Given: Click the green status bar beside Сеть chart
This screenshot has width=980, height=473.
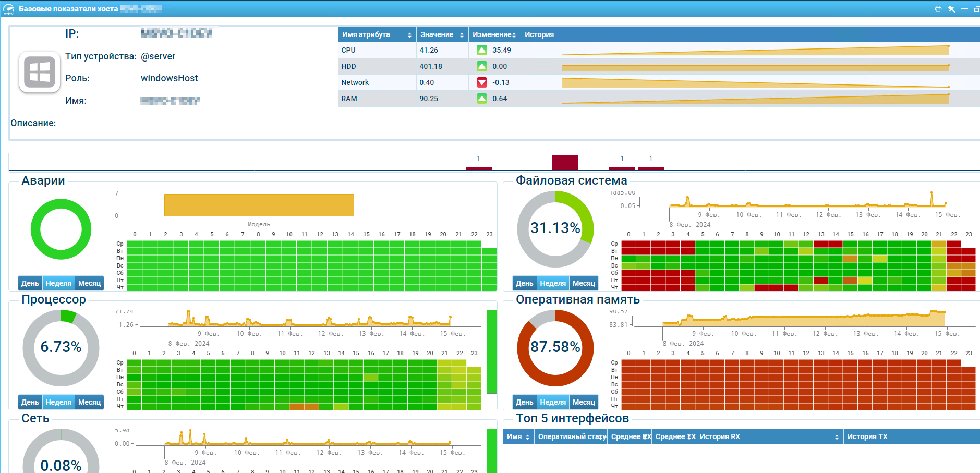Looking at the screenshot, I should pos(492,451).
